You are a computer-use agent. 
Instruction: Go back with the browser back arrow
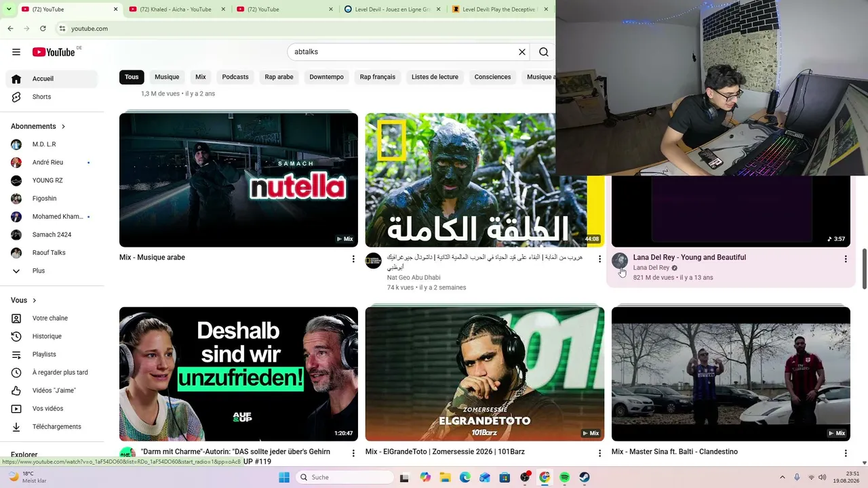pyautogui.click(x=10, y=28)
